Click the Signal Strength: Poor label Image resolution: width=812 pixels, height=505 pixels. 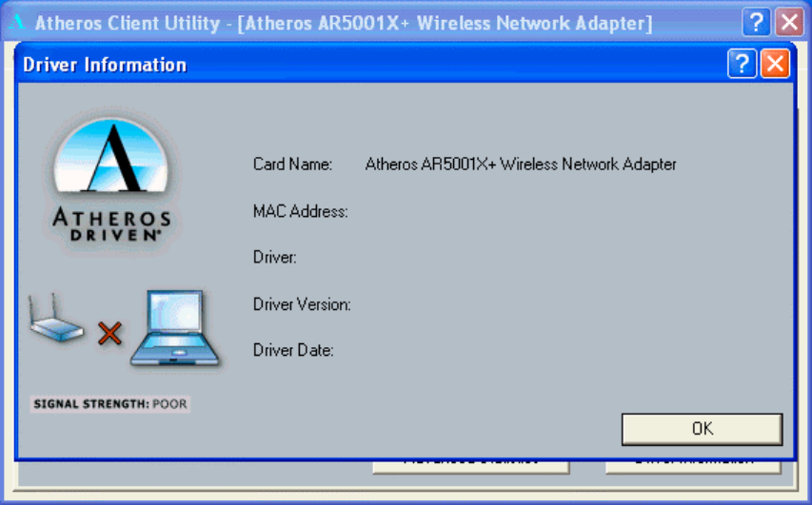109,404
